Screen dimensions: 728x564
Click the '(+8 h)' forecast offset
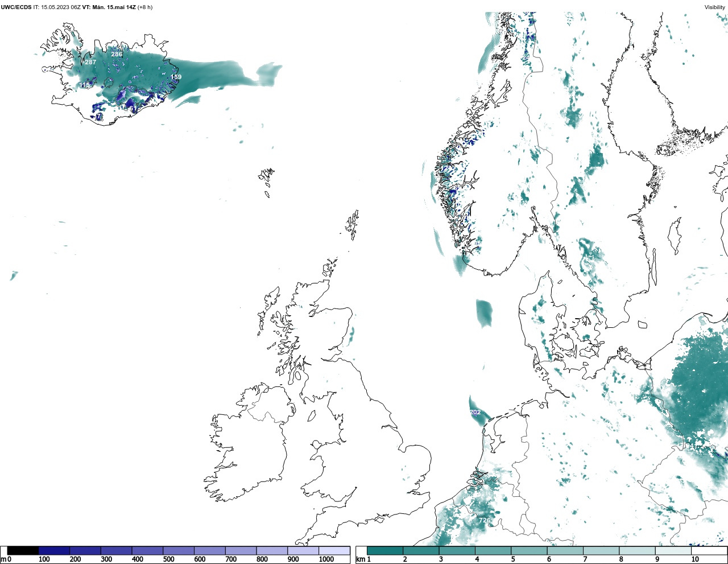[145, 7]
